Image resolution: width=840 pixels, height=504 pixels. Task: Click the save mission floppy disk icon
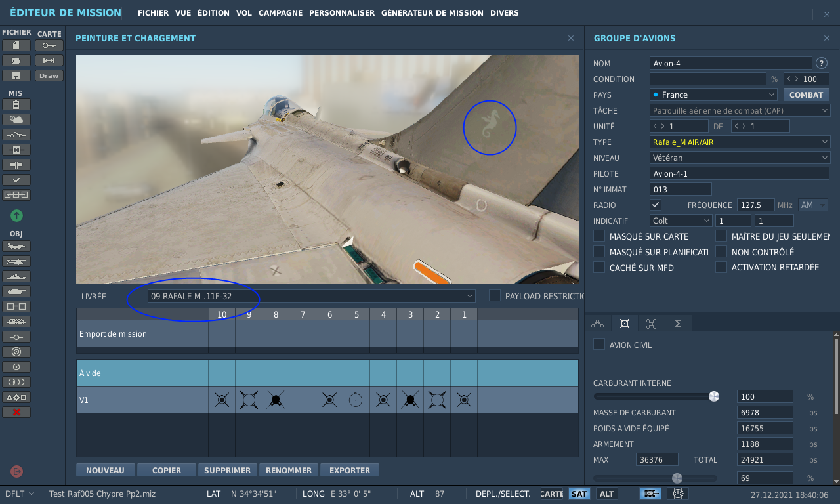point(16,75)
